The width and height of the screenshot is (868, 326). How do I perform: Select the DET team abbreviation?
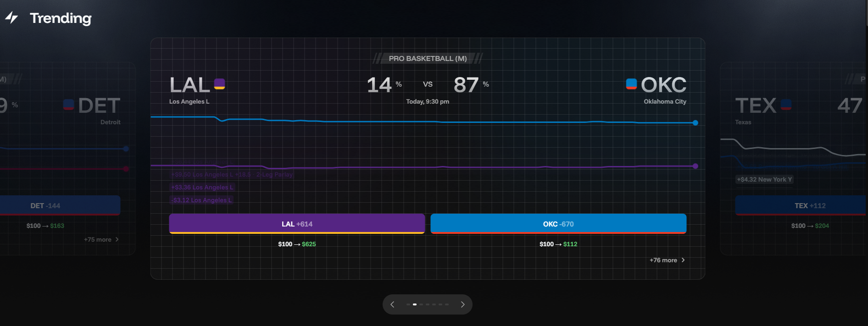pos(99,105)
